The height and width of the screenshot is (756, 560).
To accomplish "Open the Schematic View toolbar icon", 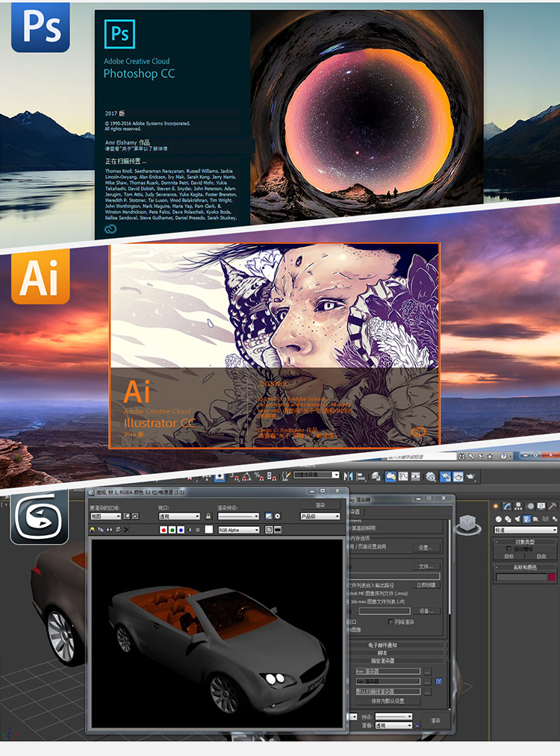I will click(415, 476).
